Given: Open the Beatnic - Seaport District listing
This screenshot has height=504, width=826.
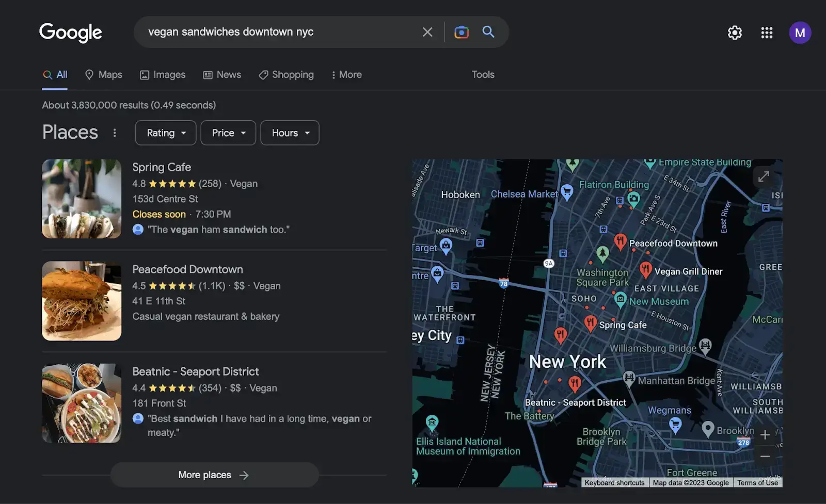Looking at the screenshot, I should click(196, 371).
